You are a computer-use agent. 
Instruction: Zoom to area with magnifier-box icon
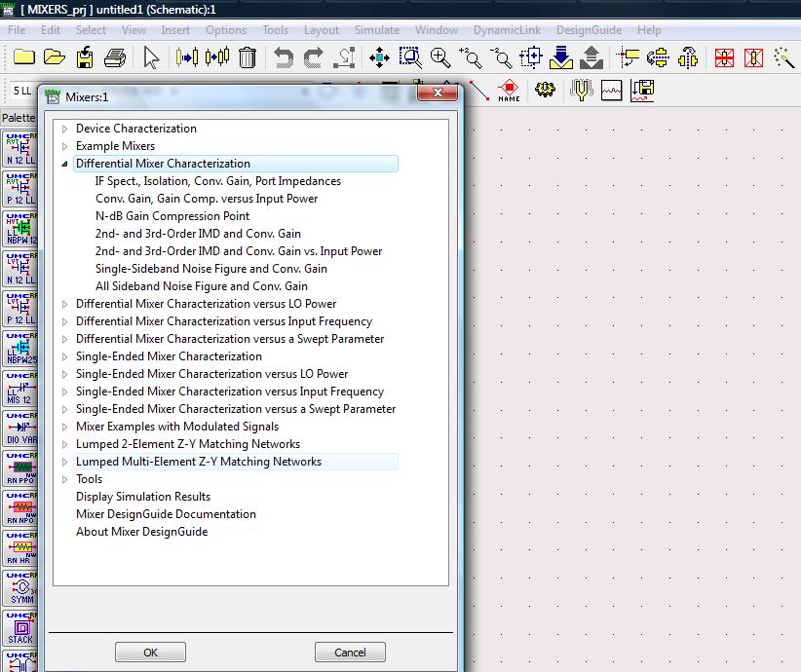click(409, 57)
